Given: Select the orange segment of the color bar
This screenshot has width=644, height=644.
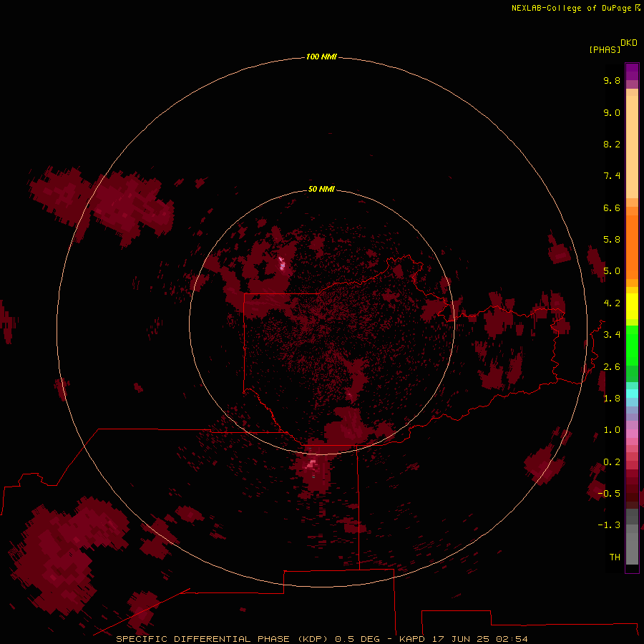Looking at the screenshot, I should click(632, 248).
